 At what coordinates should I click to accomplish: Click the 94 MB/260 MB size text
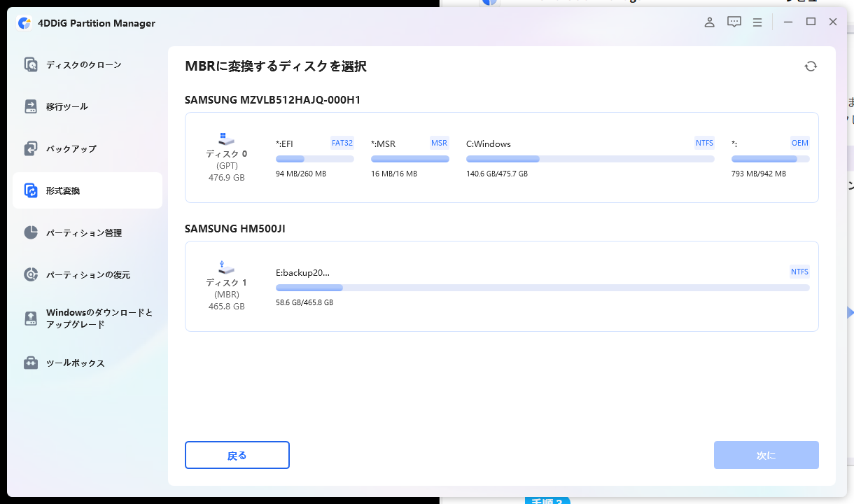click(x=301, y=174)
